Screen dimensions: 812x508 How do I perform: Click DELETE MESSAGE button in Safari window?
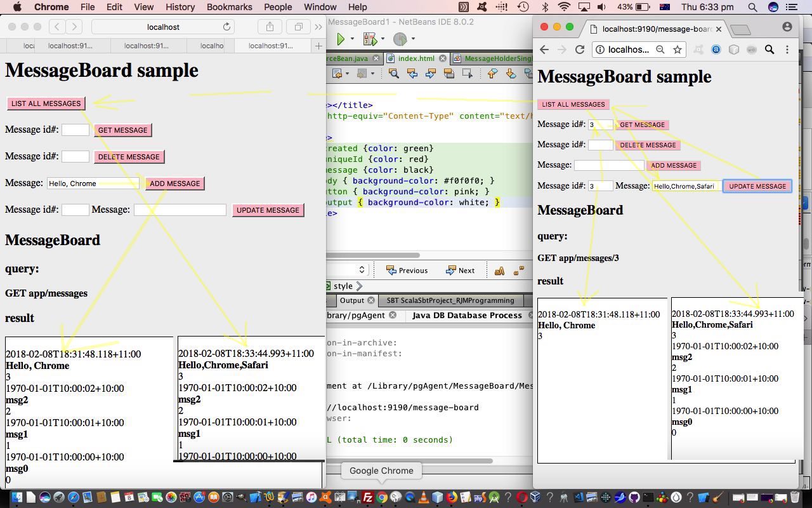(129, 157)
